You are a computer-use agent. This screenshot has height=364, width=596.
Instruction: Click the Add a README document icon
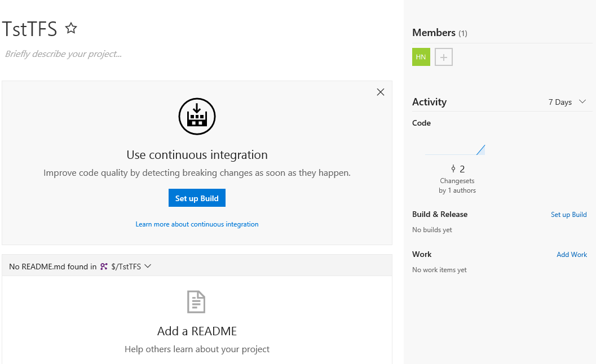[x=196, y=301]
